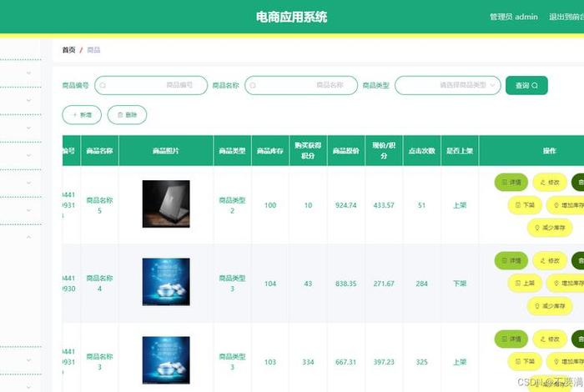
Task: Open the product photo of 商品名称 4
Action: pyautogui.click(x=166, y=282)
